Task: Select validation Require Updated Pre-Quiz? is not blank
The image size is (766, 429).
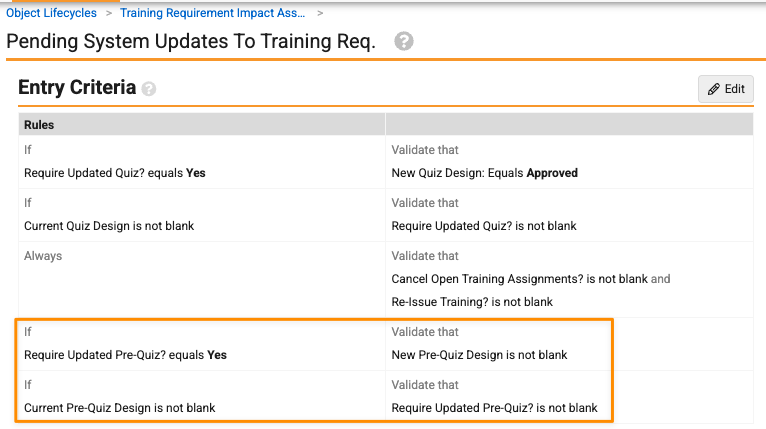Action: [x=494, y=408]
